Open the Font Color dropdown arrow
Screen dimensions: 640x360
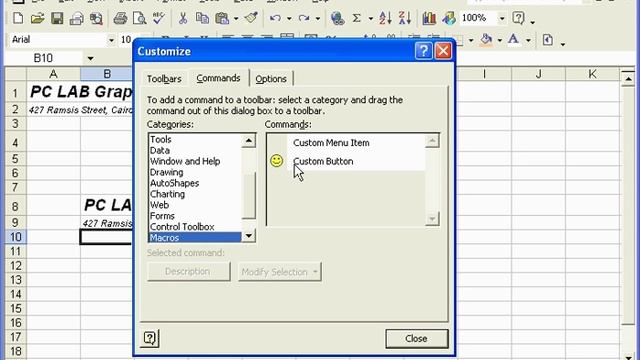click(x=528, y=40)
